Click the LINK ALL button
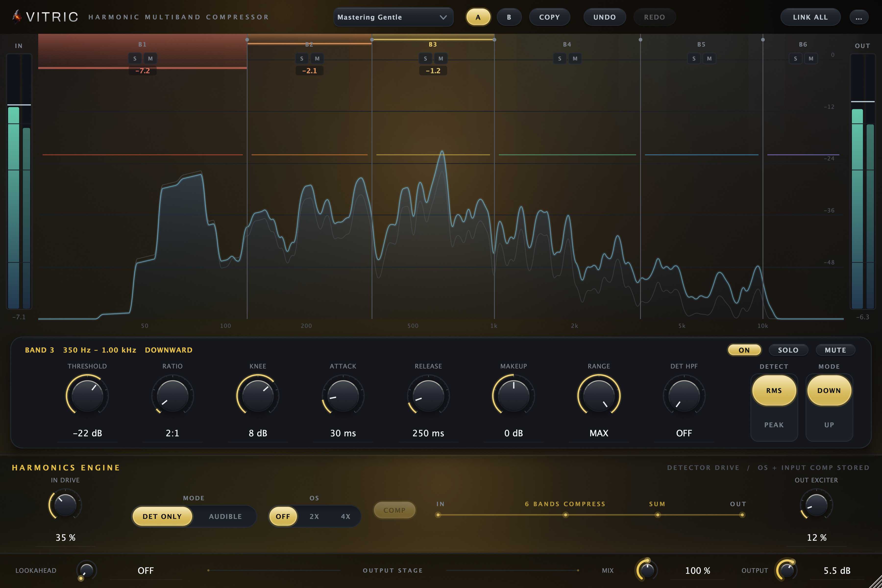Screen dimensions: 882x588 [810, 17]
